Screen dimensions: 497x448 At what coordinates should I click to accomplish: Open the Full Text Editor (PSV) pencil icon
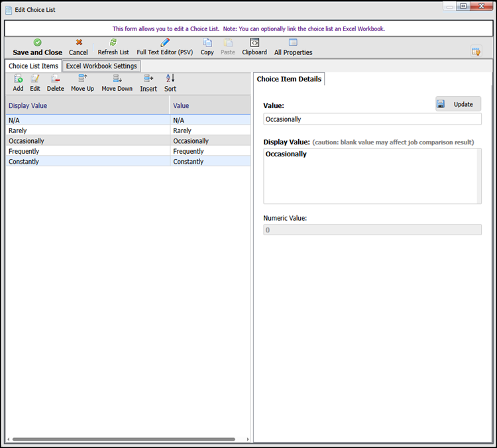[x=165, y=42]
